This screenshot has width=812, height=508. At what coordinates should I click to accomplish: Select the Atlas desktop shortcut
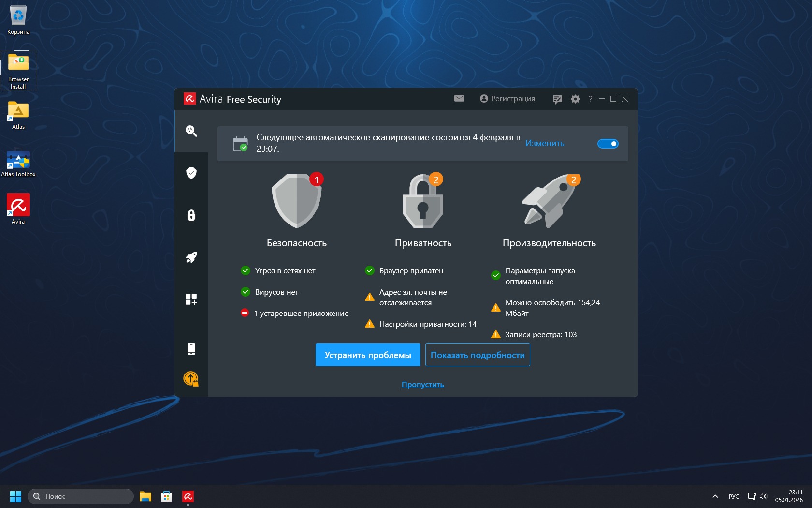click(18, 115)
